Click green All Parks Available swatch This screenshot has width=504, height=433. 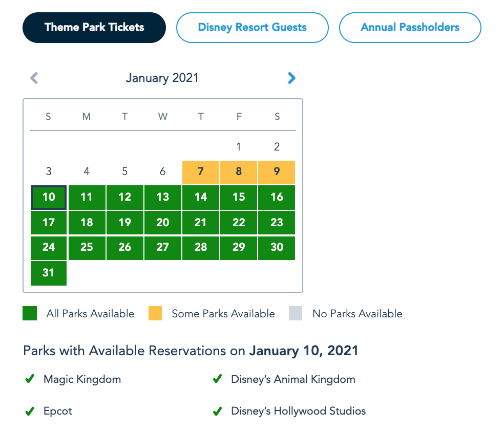[x=30, y=314]
